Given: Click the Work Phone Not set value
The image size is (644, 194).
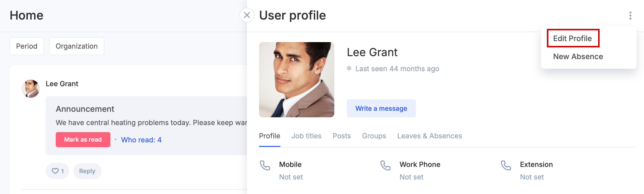Looking at the screenshot, I should coord(412,177).
